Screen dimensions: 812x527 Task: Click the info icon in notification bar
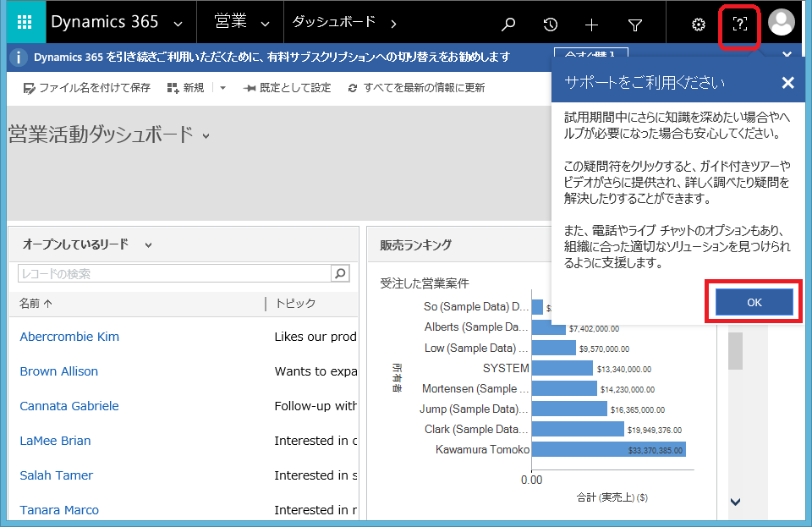pyautogui.click(x=18, y=57)
